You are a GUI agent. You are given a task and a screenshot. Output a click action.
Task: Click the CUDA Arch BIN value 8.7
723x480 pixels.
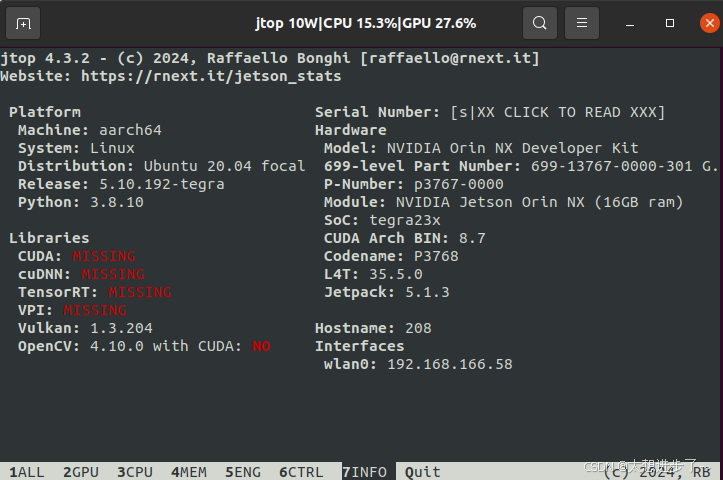click(x=472, y=238)
